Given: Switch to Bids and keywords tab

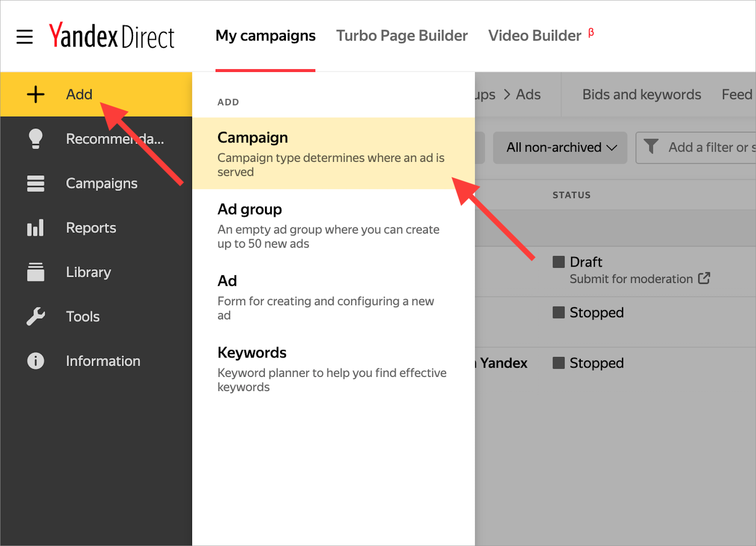Looking at the screenshot, I should click(x=641, y=94).
